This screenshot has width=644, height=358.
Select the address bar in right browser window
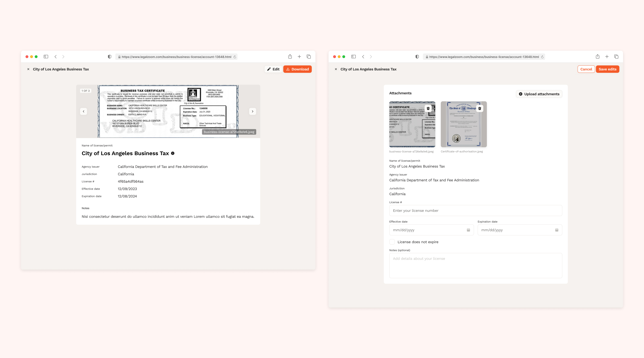pyautogui.click(x=484, y=57)
